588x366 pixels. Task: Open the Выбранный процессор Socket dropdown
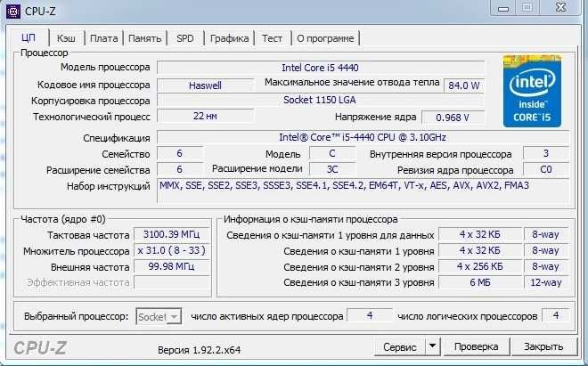(159, 316)
